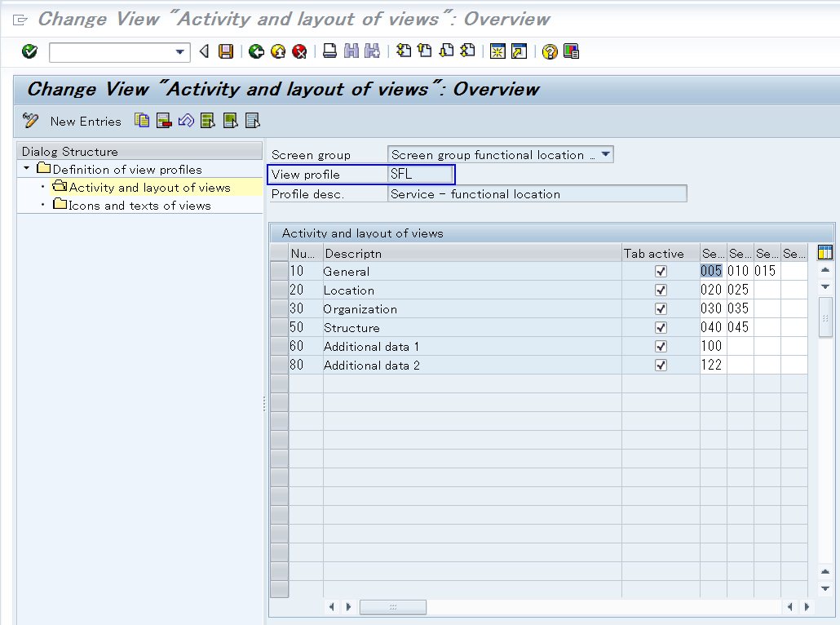840x625 pixels.
Task: Click the Undo Change icon
Action: (x=186, y=121)
